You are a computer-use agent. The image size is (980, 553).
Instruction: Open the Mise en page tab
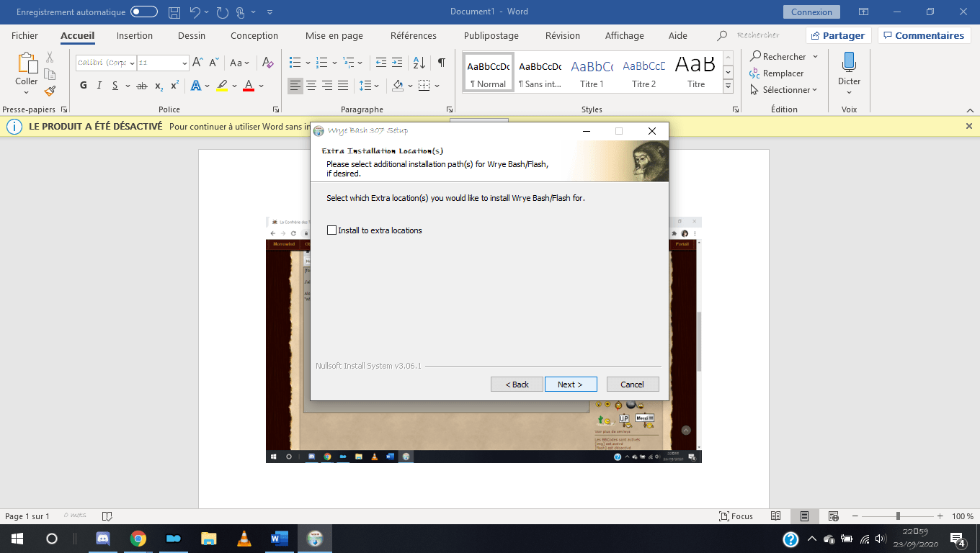coord(334,35)
